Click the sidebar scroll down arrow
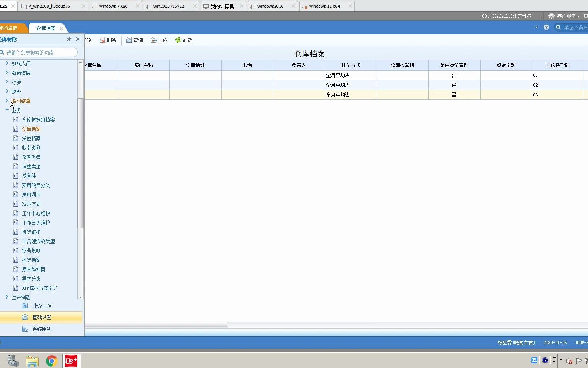588x368 pixels. (x=81, y=297)
